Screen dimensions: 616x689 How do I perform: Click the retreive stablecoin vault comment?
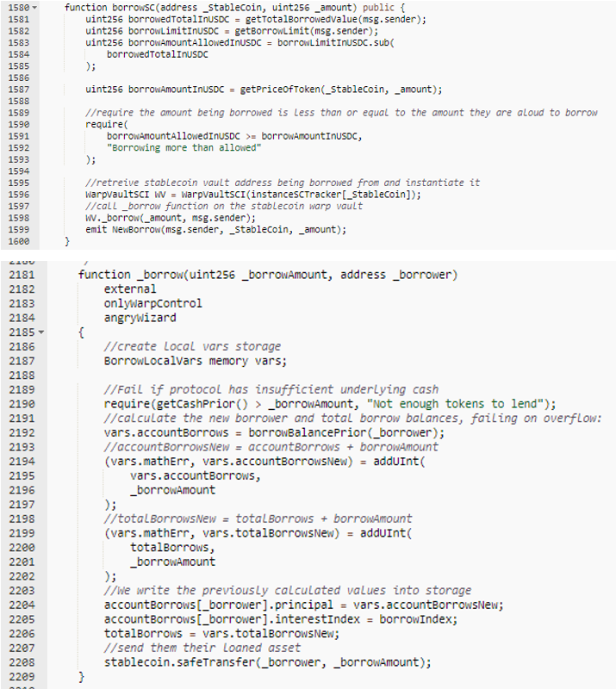[x=283, y=183]
